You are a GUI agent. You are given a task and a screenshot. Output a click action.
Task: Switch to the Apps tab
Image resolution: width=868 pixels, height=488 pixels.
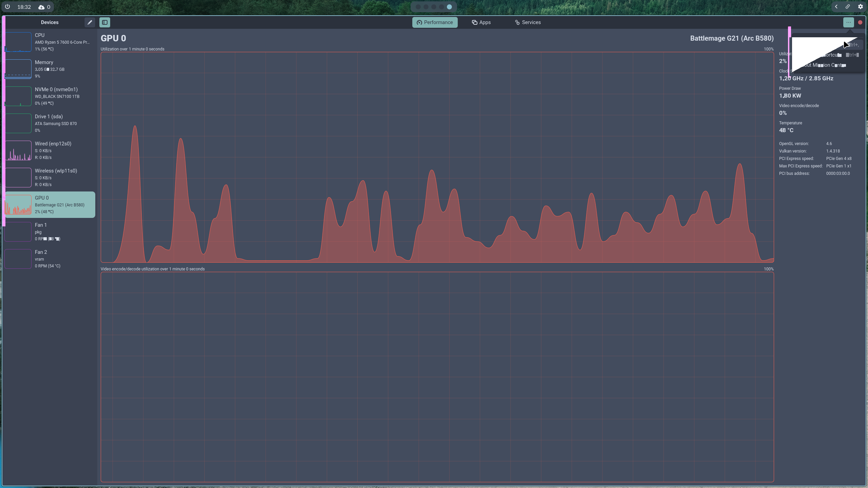tap(481, 22)
